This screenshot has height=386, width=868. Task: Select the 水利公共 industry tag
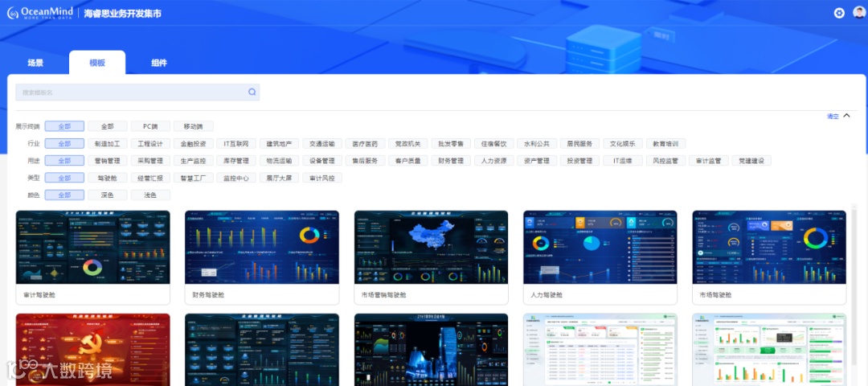(537, 143)
